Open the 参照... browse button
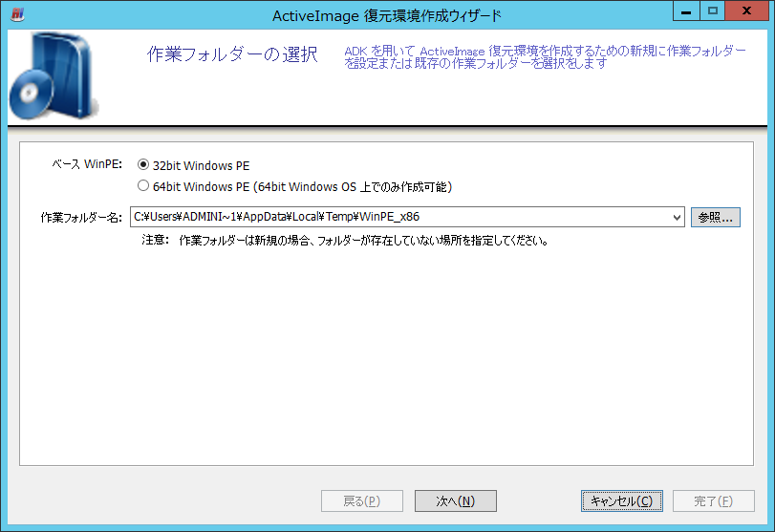This screenshot has height=532, width=775. click(x=715, y=218)
